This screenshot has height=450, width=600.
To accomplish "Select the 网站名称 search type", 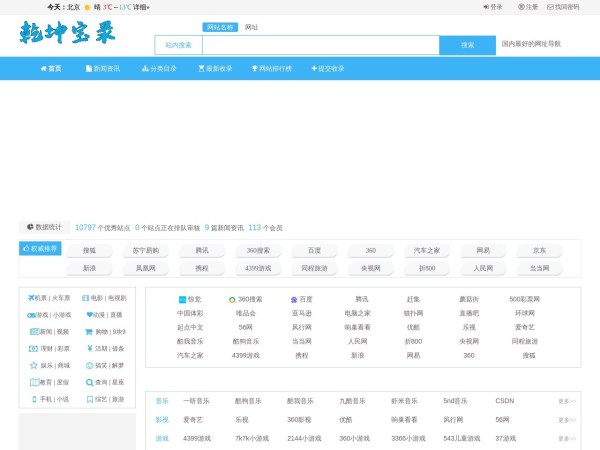I will click(x=220, y=27).
